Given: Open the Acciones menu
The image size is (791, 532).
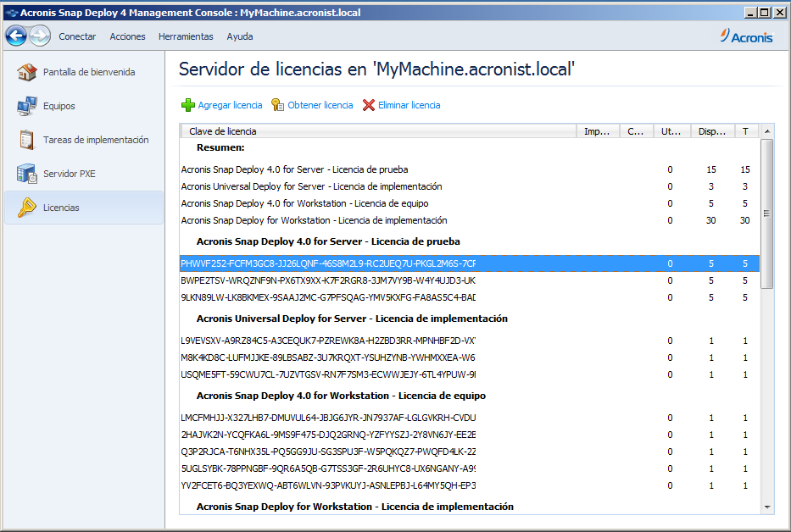Looking at the screenshot, I should (127, 36).
